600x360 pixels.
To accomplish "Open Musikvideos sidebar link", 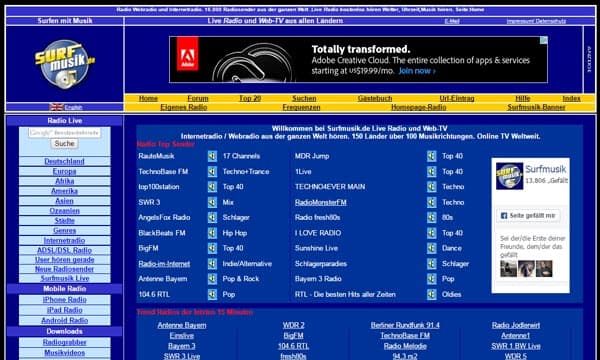I will coord(64,353).
